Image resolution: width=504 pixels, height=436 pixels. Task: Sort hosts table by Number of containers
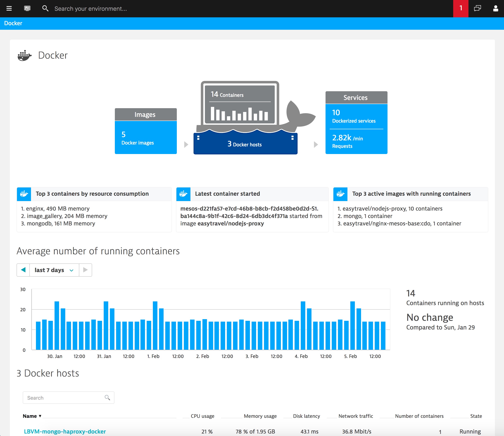point(419,416)
